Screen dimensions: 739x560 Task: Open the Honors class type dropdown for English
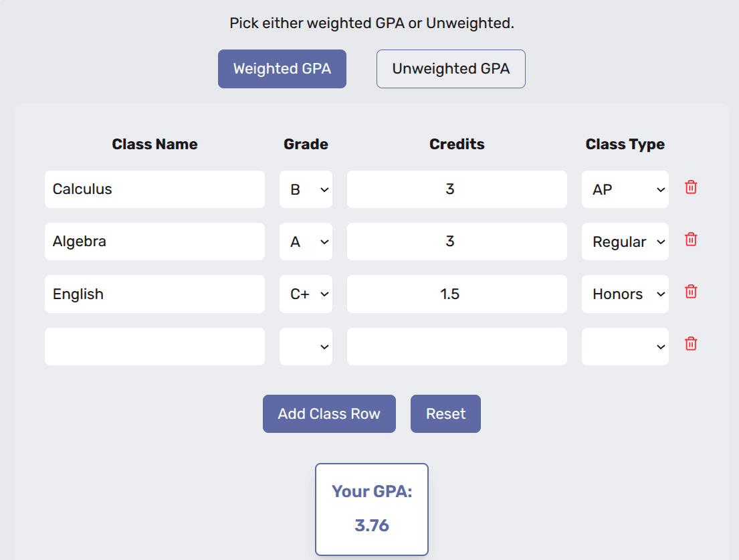(625, 294)
